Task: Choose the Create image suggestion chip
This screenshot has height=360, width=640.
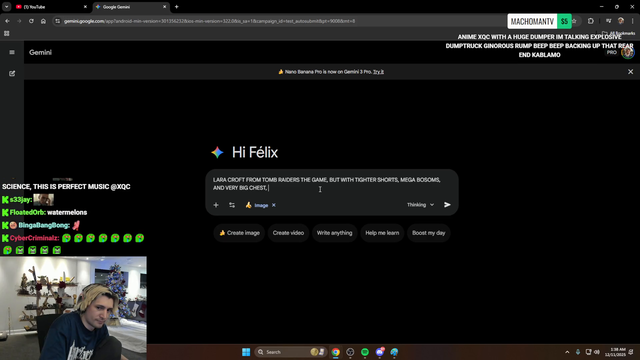Action: click(x=239, y=233)
